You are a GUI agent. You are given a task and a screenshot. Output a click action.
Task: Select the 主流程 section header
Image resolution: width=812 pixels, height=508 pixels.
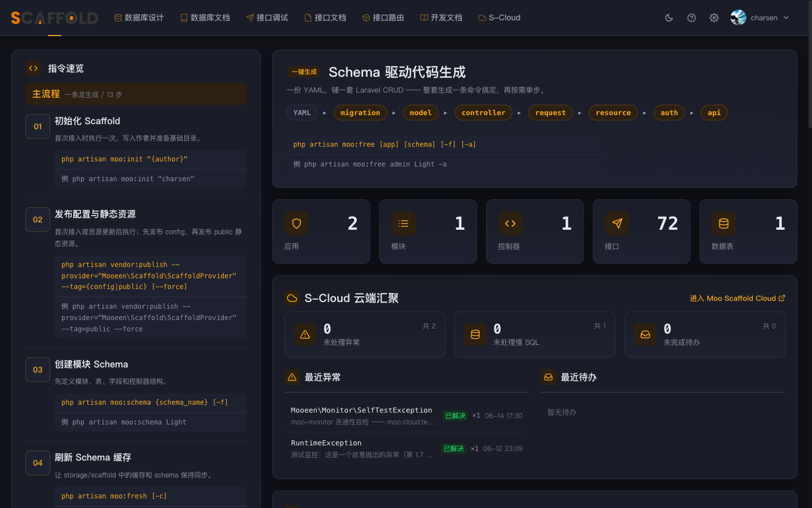(136, 94)
